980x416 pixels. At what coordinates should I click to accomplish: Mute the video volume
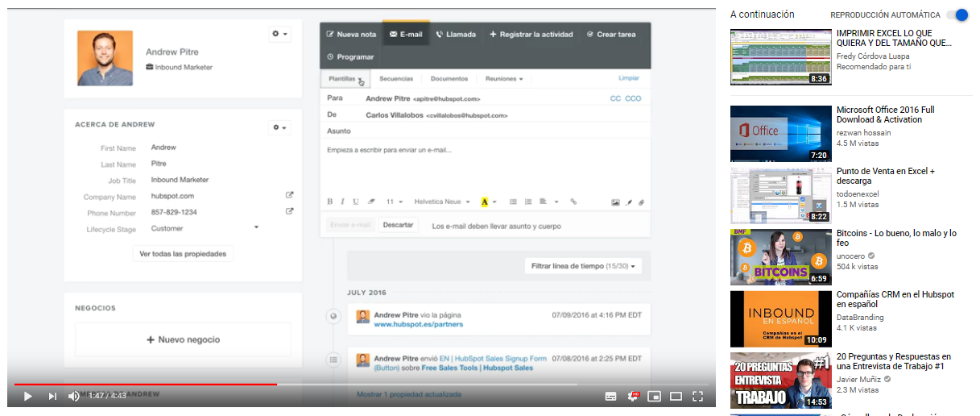73,396
